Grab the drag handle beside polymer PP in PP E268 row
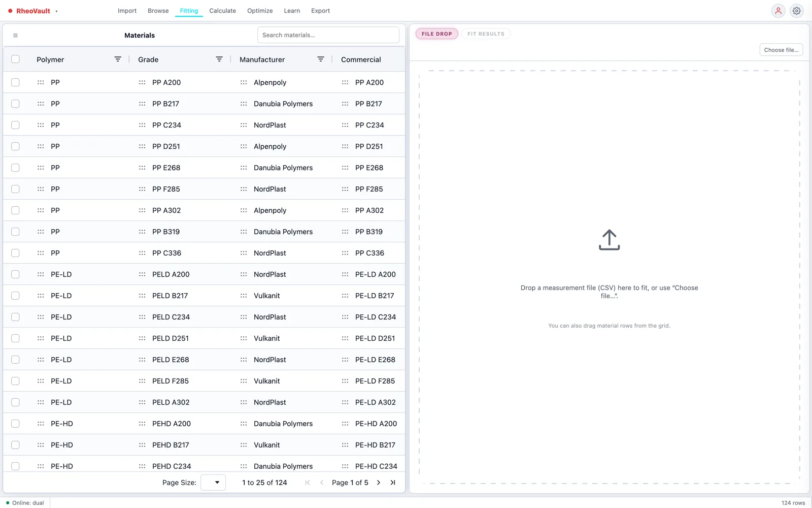This screenshot has width=812, height=508. (x=41, y=168)
